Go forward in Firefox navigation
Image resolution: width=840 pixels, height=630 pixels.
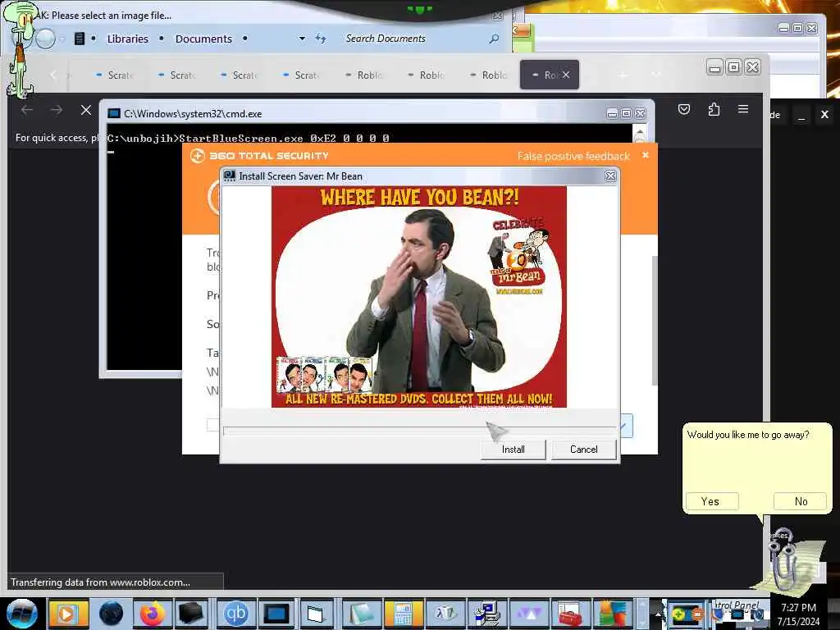click(57, 111)
